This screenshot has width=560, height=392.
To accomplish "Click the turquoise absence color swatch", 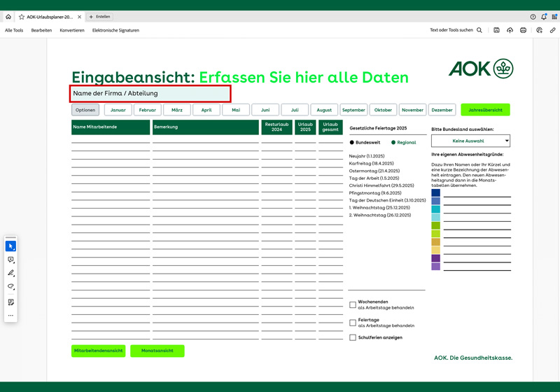I will point(435,209).
